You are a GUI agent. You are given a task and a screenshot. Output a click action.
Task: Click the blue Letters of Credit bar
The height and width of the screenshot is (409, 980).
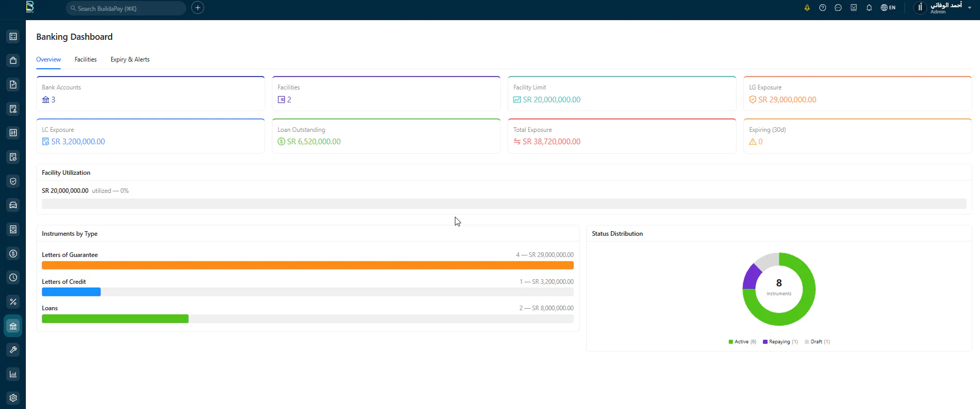coord(71,292)
